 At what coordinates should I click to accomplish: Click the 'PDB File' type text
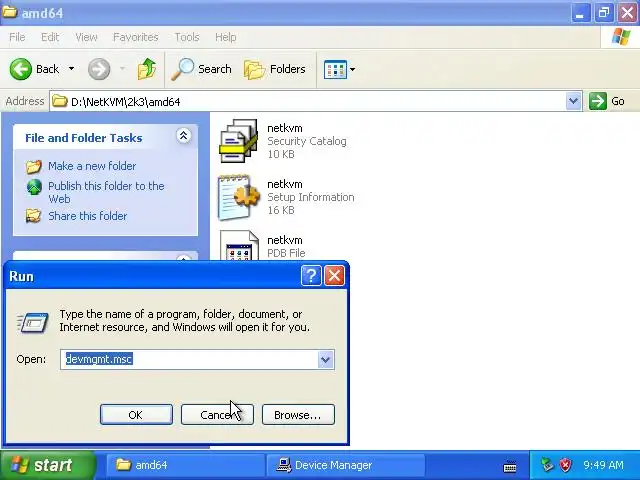(x=286, y=253)
